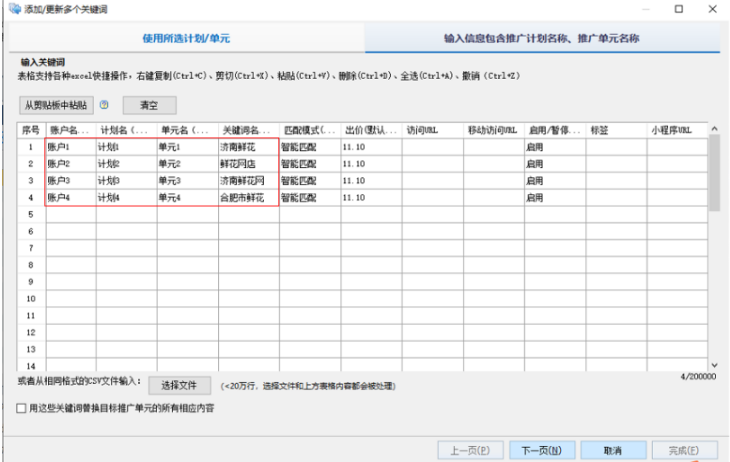Switch to 输入信息包含推广计划名称 tab
Viewport: 730px width, 462px height.
coord(542,38)
